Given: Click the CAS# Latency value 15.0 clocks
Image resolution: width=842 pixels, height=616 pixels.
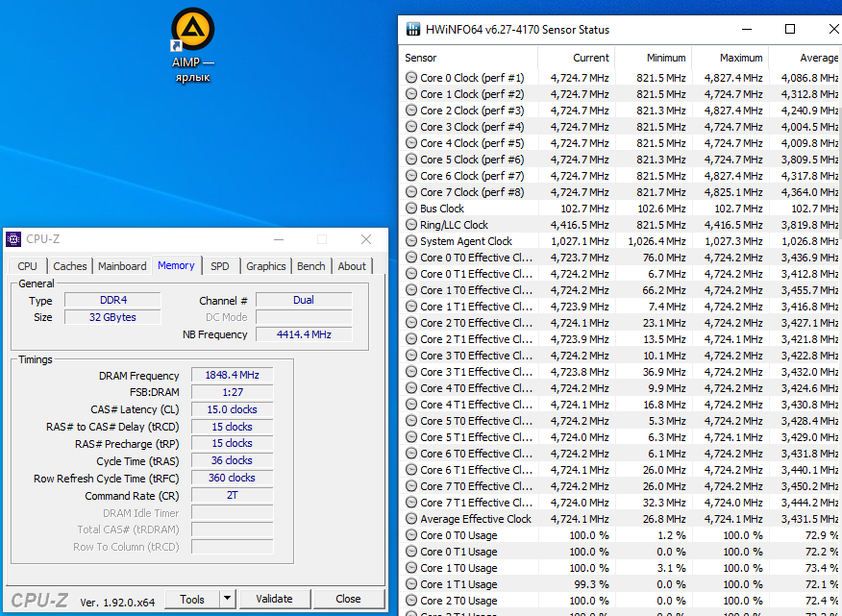Looking at the screenshot, I should tap(232, 409).
